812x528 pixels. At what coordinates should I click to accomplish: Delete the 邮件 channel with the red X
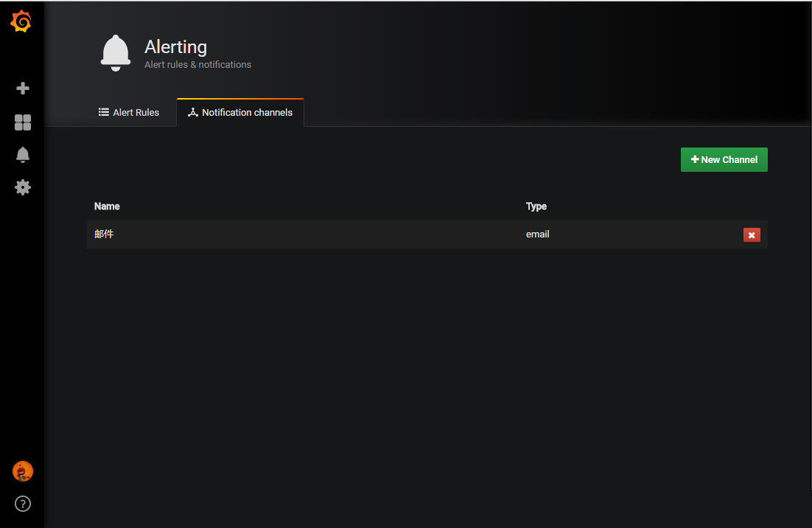(x=752, y=235)
